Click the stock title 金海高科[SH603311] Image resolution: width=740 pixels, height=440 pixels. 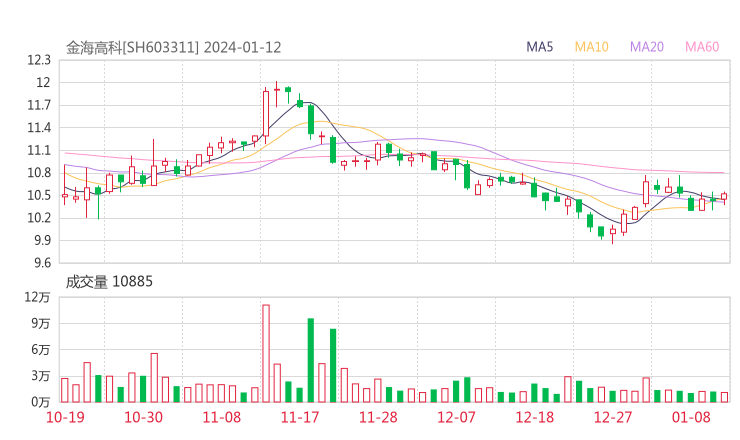click(133, 48)
